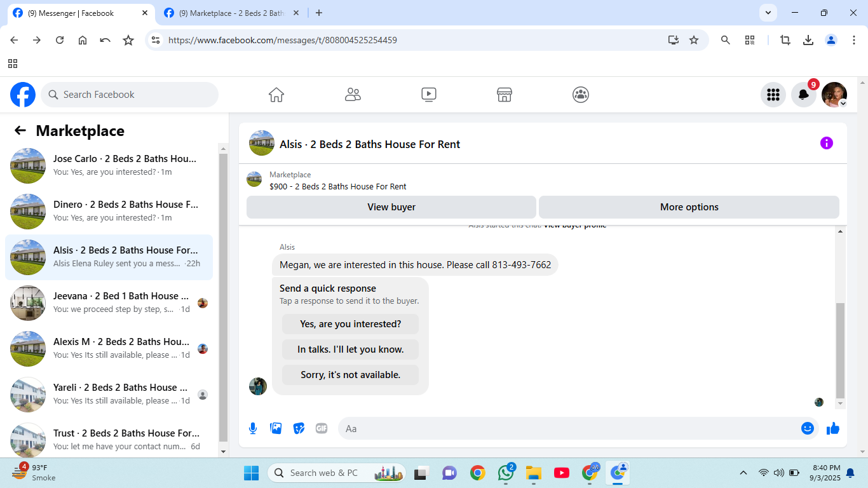
Task: Choose a sticker with the sticker icon
Action: [299, 428]
